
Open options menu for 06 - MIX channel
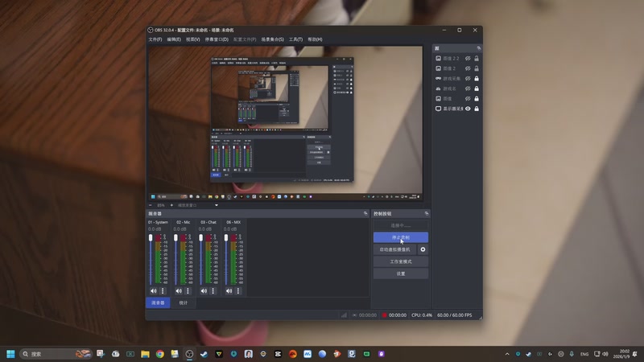coord(238,291)
